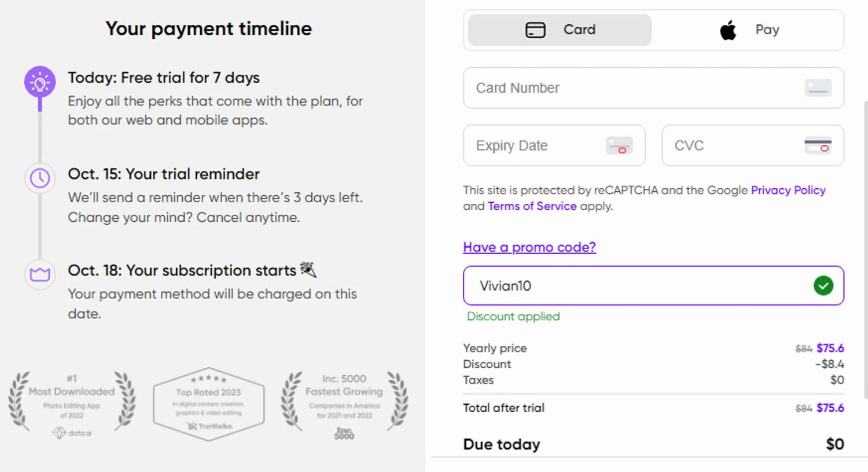Click the expiry date card icon
Image resolution: width=868 pixels, height=472 pixels.
click(x=619, y=145)
